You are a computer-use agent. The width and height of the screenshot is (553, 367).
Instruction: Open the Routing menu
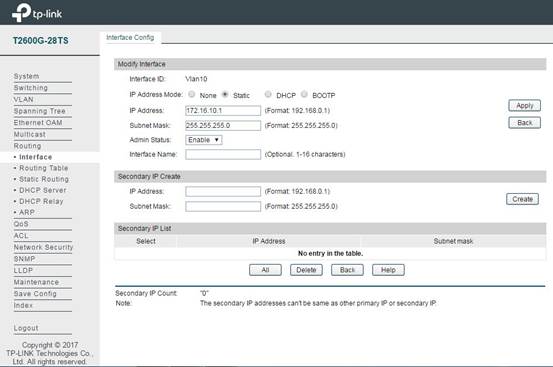pos(28,146)
